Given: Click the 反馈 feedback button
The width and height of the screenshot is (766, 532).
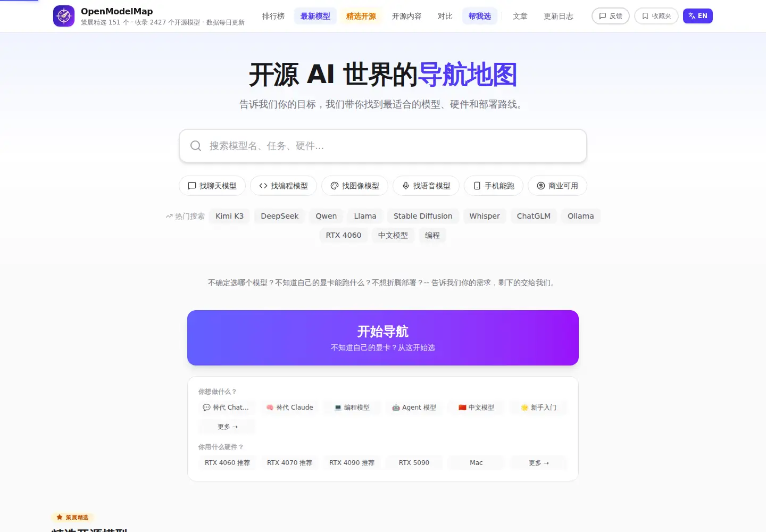Looking at the screenshot, I should 611,16.
